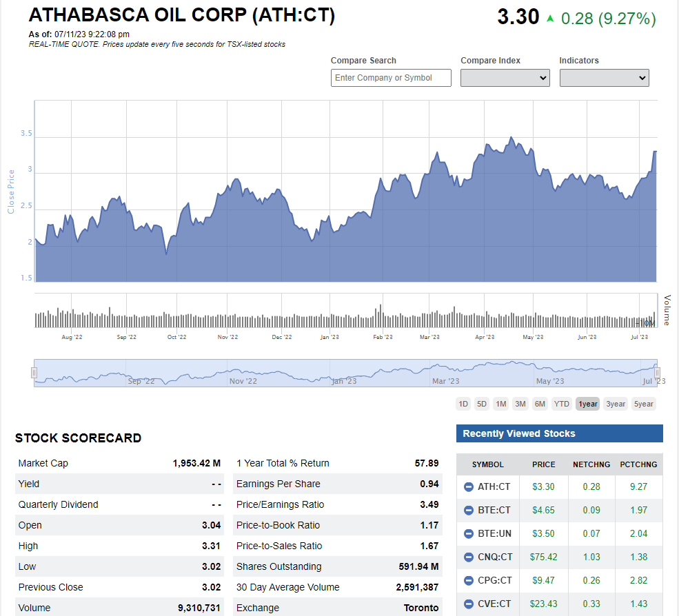Remove CNQ:CT using its minus icon
This screenshot has width=679, height=616.
pos(469,557)
